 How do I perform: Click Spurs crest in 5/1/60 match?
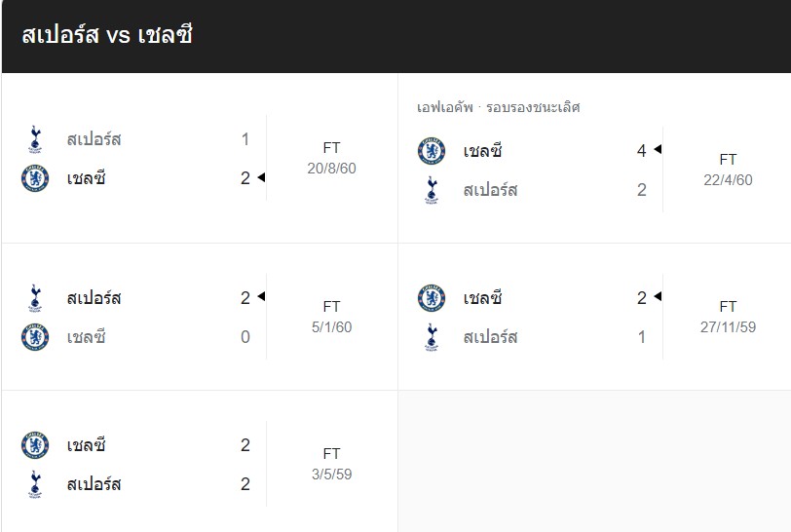click(35, 298)
